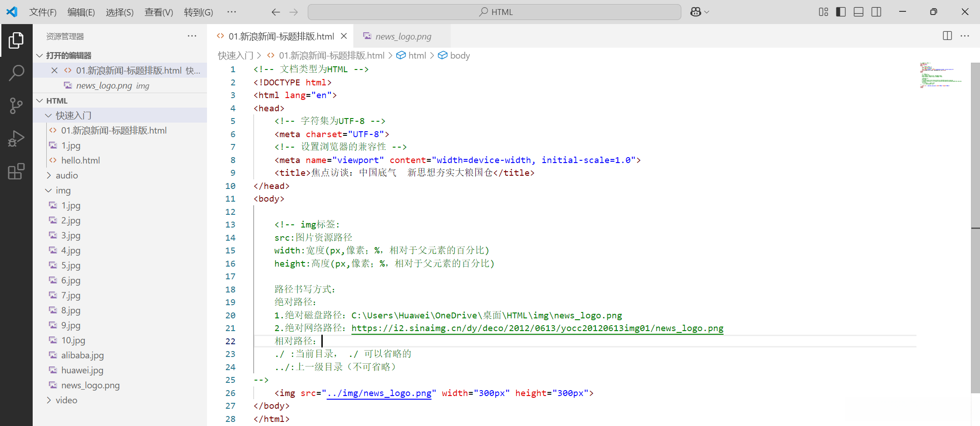
Task: Click the <title> line of code
Action: coord(404,173)
